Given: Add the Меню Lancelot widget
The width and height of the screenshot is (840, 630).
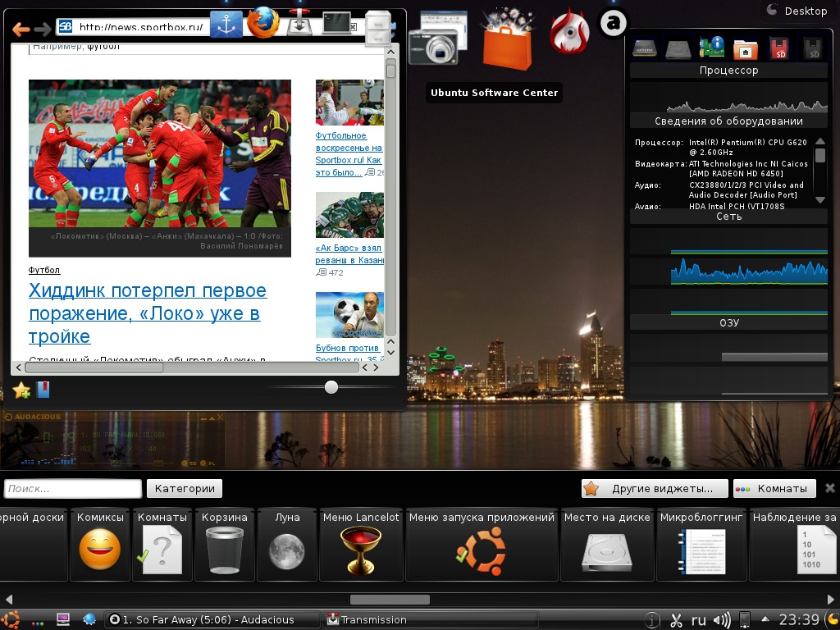Looking at the screenshot, I should coord(361,545).
